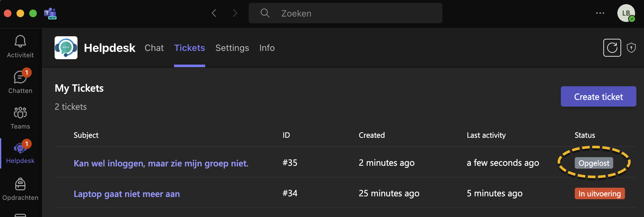
Task: Open the three-dots more options menu
Action: click(x=600, y=13)
